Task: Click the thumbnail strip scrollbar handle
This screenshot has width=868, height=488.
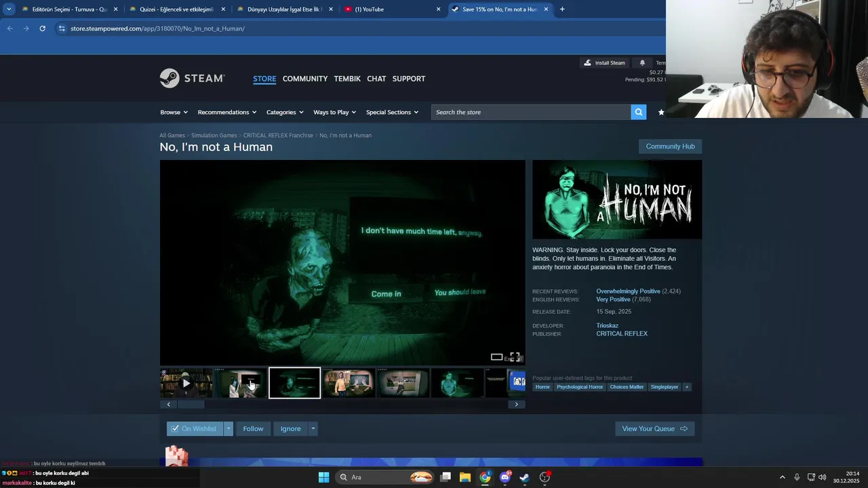Action: pos(191,405)
